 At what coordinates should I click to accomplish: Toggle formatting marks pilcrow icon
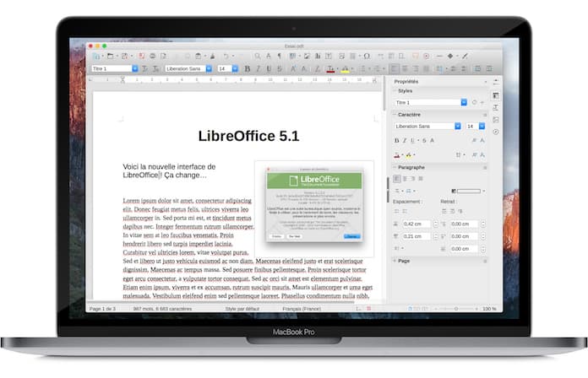coord(279,57)
